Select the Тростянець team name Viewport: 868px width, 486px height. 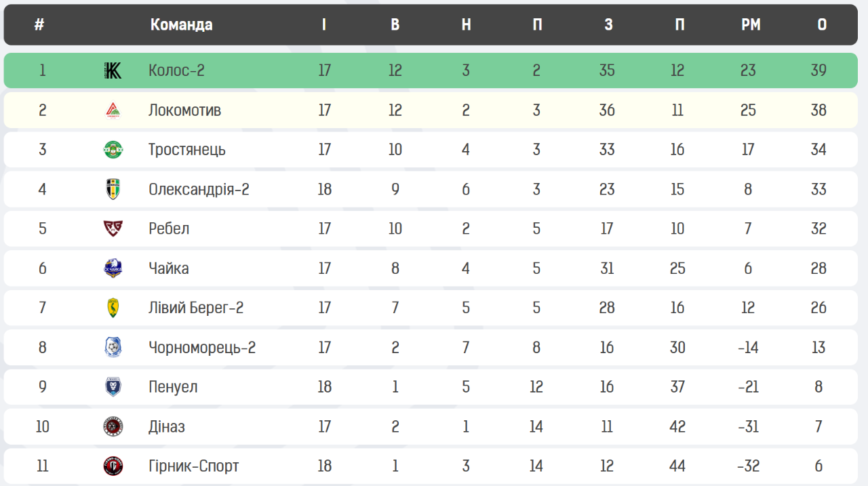(187, 150)
